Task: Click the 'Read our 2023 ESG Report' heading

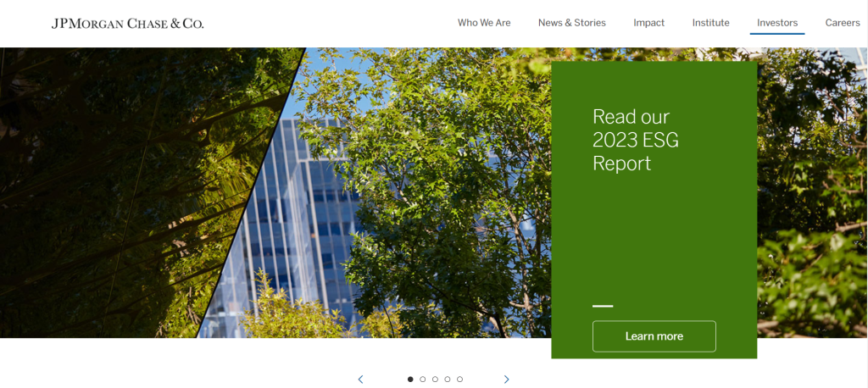Action: (x=636, y=140)
